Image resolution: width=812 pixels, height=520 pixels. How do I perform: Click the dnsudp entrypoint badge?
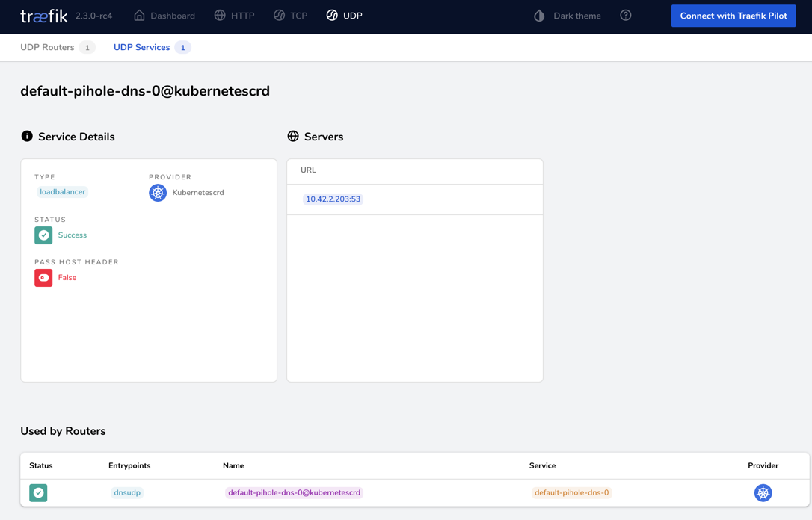coord(127,492)
